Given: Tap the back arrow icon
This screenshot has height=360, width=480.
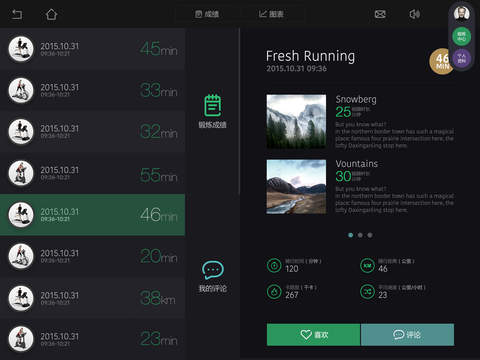Looking at the screenshot, I should [x=17, y=14].
